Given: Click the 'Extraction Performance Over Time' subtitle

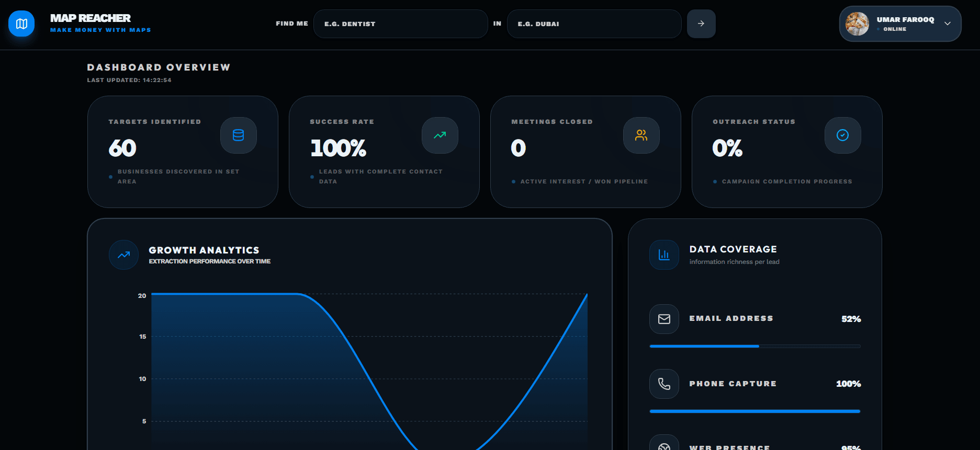Looking at the screenshot, I should coord(210,261).
